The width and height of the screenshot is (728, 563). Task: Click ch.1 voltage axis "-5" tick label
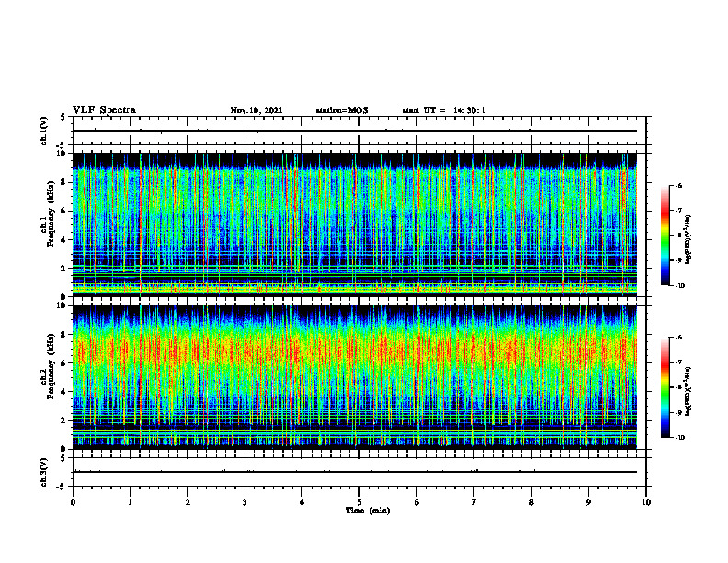[61, 145]
